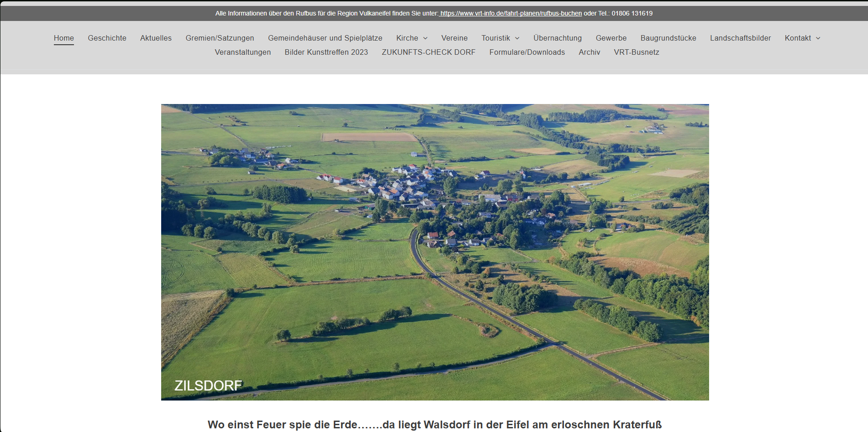Viewport: 868px width, 432px height.
Task: Navigate to the Gewerbe page
Action: [611, 38]
